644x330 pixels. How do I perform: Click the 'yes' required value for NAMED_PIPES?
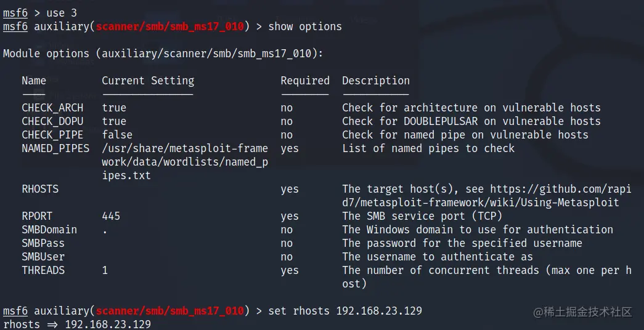coord(290,148)
